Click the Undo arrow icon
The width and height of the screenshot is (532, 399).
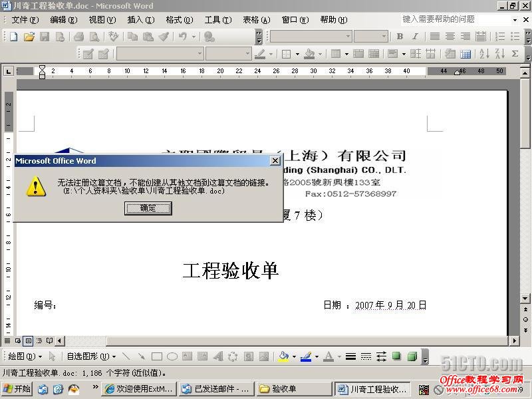[182, 37]
